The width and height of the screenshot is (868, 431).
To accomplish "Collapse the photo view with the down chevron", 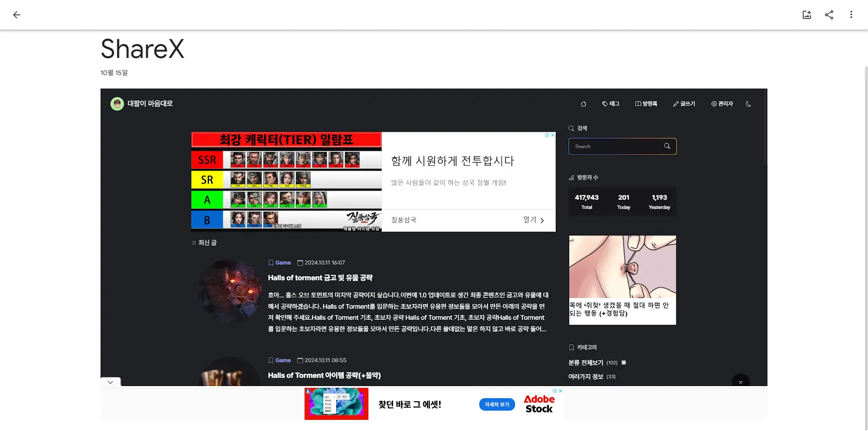I will [110, 382].
